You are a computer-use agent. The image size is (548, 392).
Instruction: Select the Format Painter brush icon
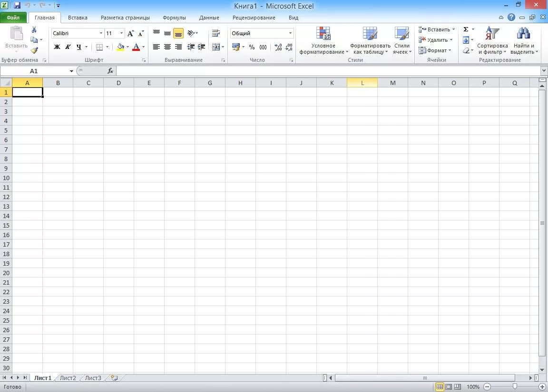click(34, 50)
